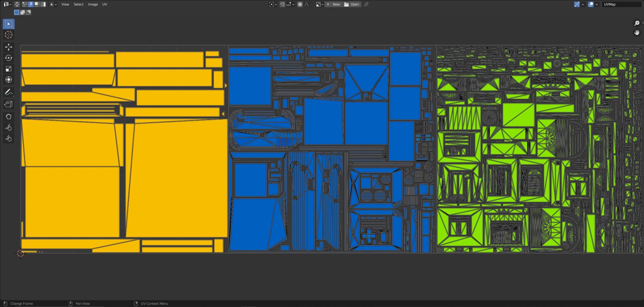Activate the Move tool
Screen dimensions: 644x307
click(9, 47)
